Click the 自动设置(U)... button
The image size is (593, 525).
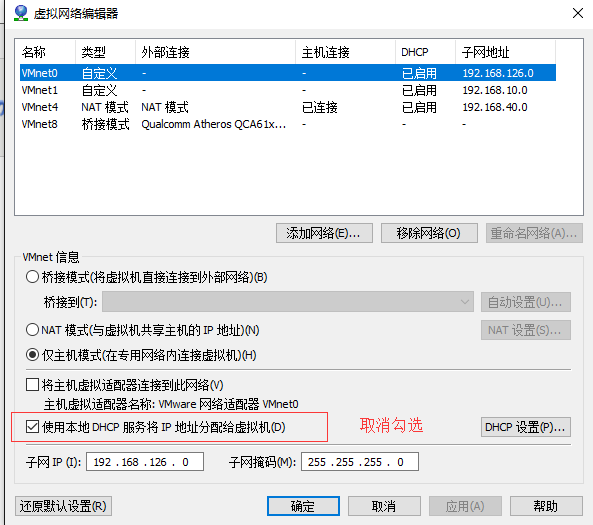pyautogui.click(x=526, y=302)
